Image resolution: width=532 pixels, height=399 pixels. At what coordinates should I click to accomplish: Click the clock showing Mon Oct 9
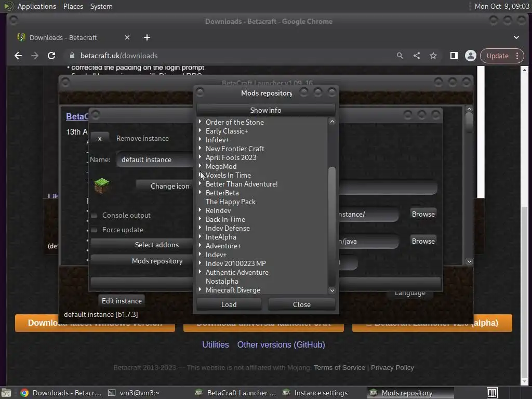(502, 6)
